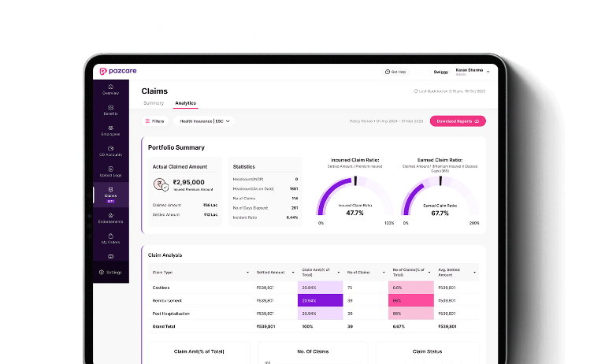The height and width of the screenshot is (364, 605).
Task: Open Benefits from the sidebar
Action: pyautogui.click(x=110, y=110)
